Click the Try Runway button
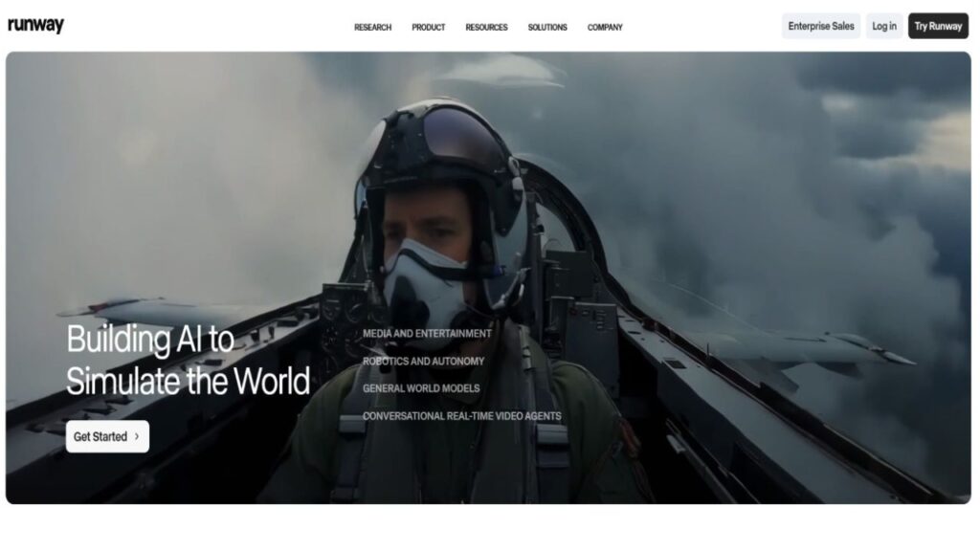 (x=938, y=26)
